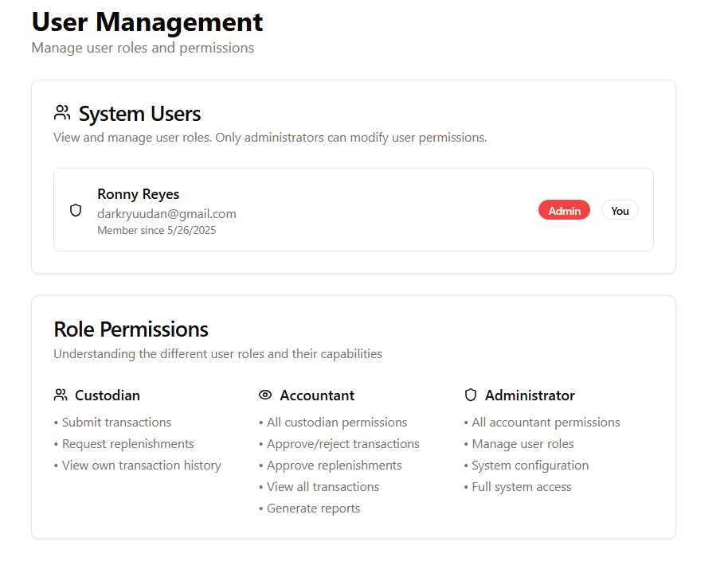This screenshot has height=569, width=728.
Task: Click the System Users heading
Action: click(139, 114)
